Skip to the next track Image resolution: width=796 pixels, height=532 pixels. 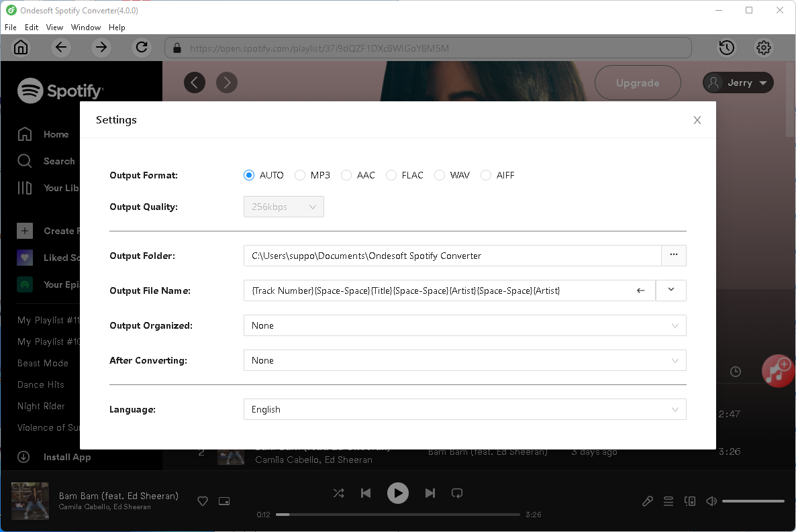[430, 493]
